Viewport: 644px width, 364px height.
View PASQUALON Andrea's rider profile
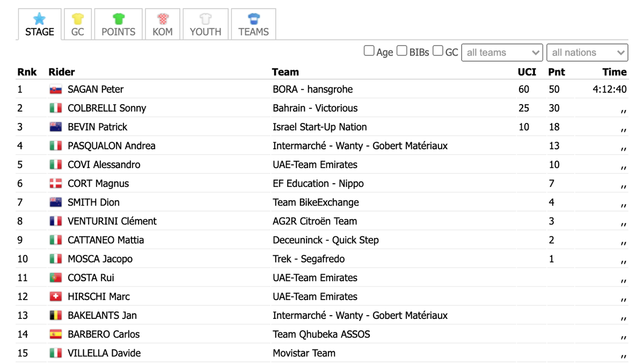(112, 145)
